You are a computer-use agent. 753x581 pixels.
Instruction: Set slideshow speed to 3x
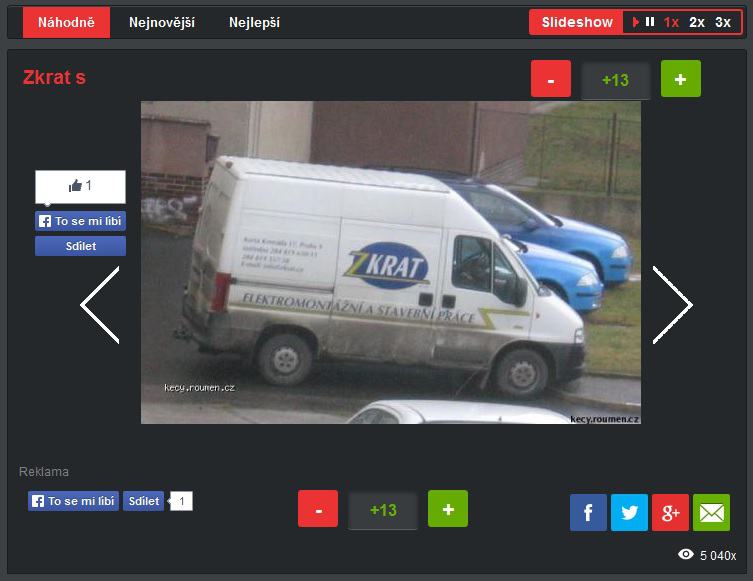click(723, 22)
